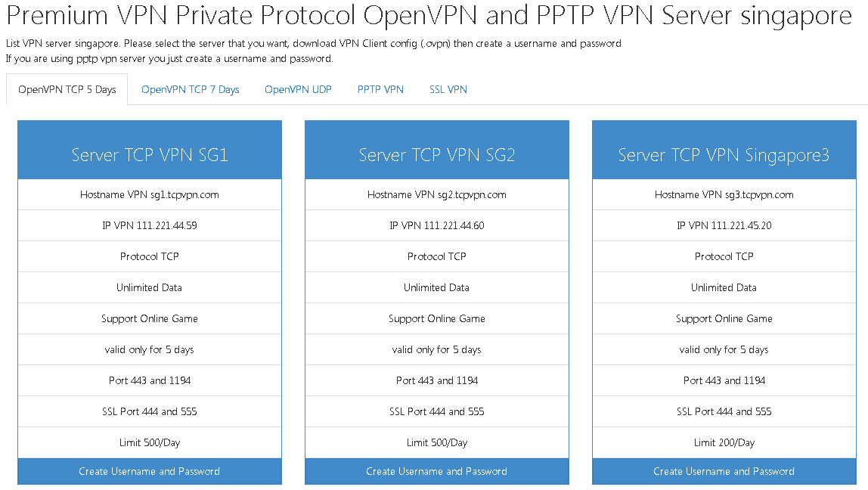Open the OpenVPN UDP tab
868x490 pixels.
pyautogui.click(x=298, y=89)
